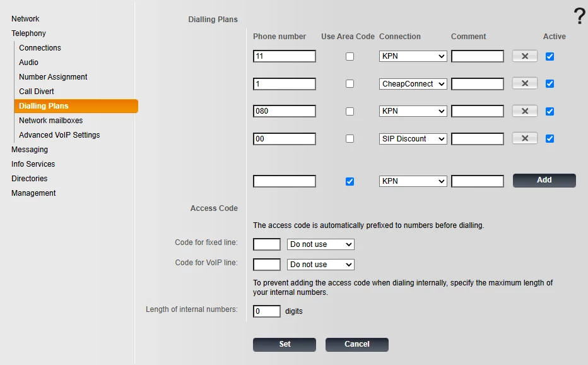588x365 pixels.
Task: Click the Add button for the new plan
Action: (544, 180)
